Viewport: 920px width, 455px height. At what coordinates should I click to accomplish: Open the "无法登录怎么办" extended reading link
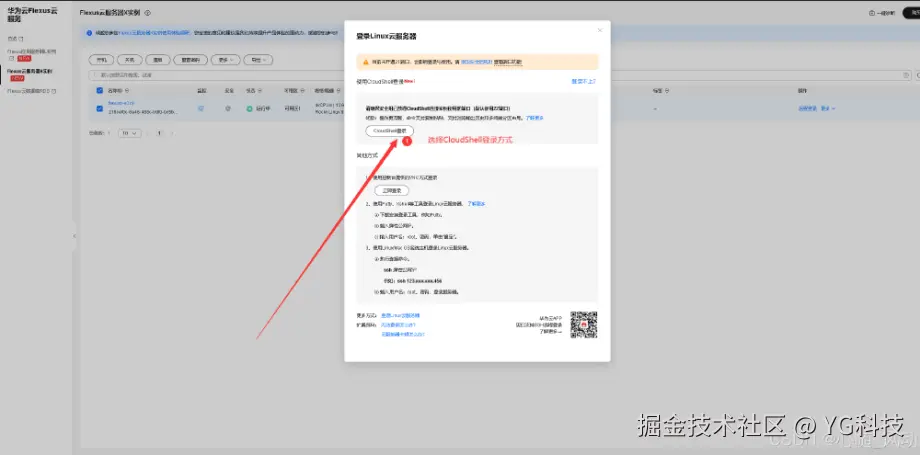[398, 325]
